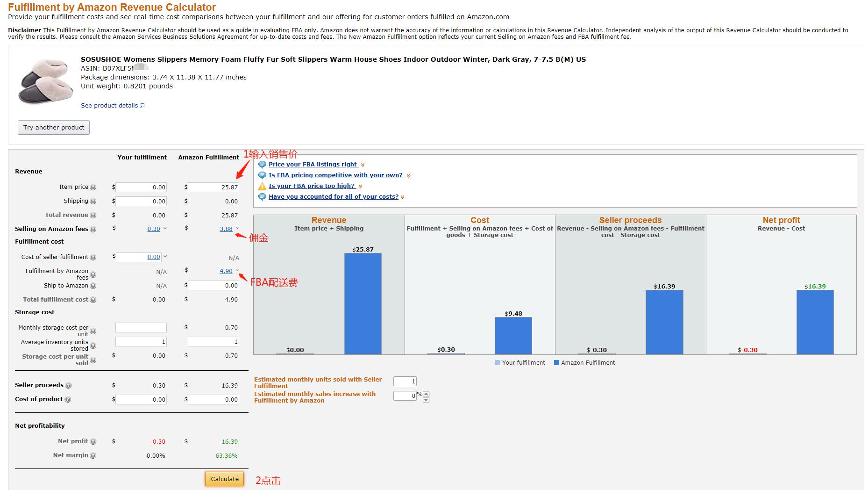
Task: Click Amazon Fulfillment Item price input field
Action: pyautogui.click(x=213, y=187)
